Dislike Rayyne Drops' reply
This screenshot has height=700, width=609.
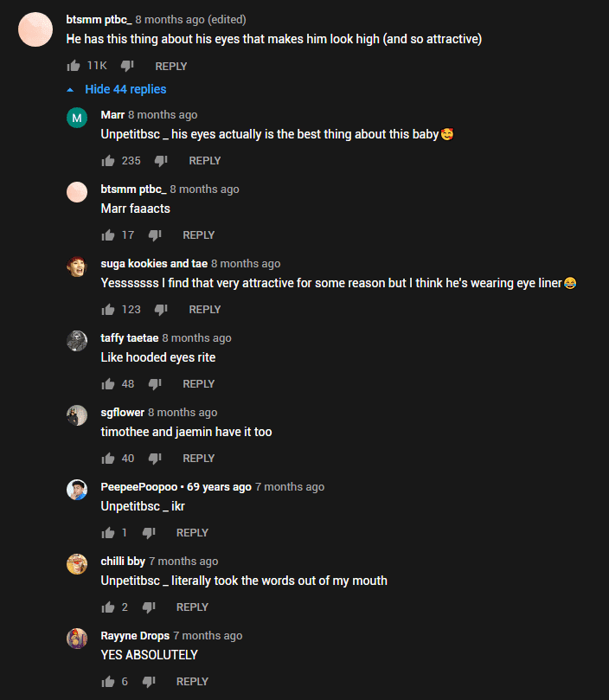(x=148, y=681)
